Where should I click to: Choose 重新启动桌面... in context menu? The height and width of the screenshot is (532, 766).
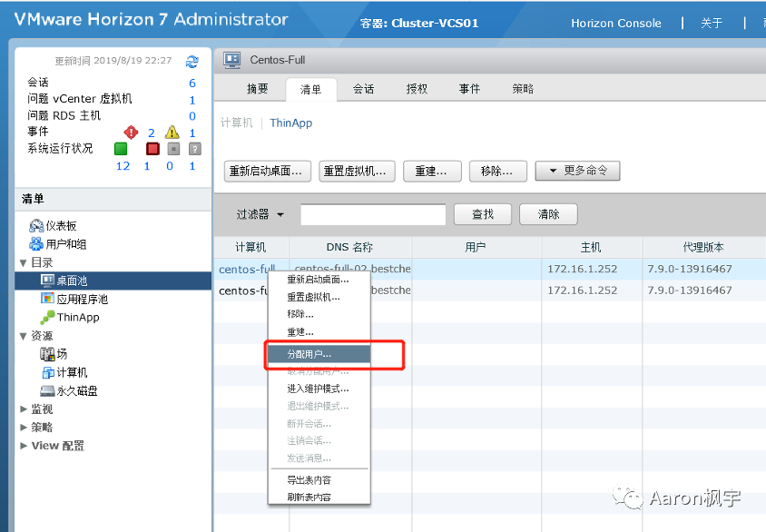319,280
